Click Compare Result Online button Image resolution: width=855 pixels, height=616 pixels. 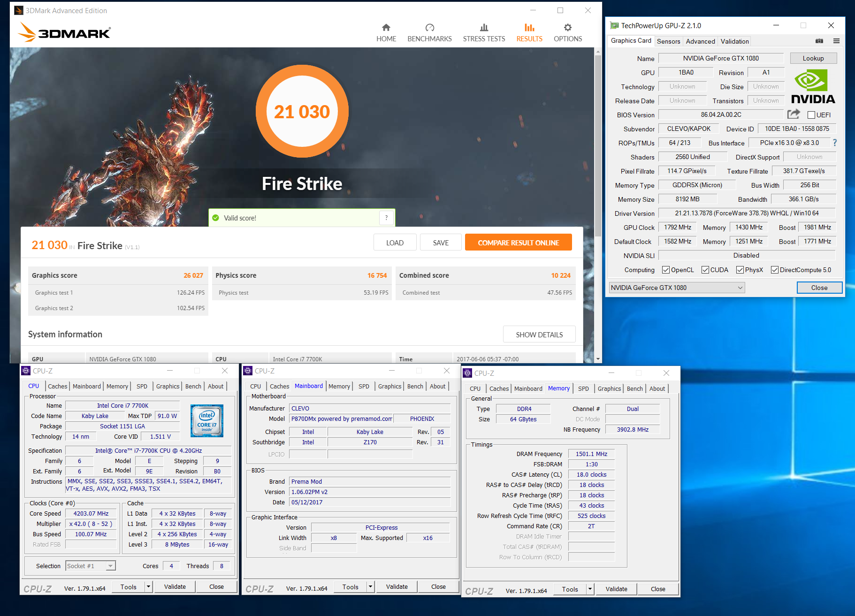pyautogui.click(x=518, y=243)
